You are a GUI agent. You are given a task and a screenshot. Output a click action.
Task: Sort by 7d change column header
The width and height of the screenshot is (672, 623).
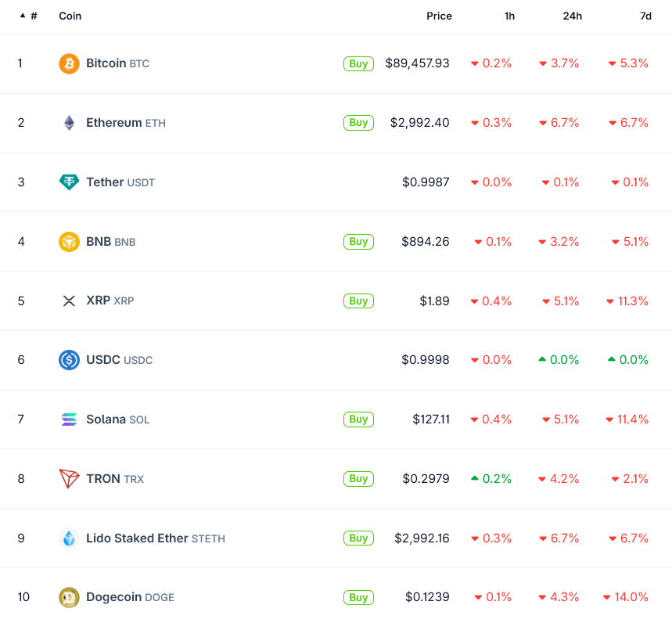point(645,16)
